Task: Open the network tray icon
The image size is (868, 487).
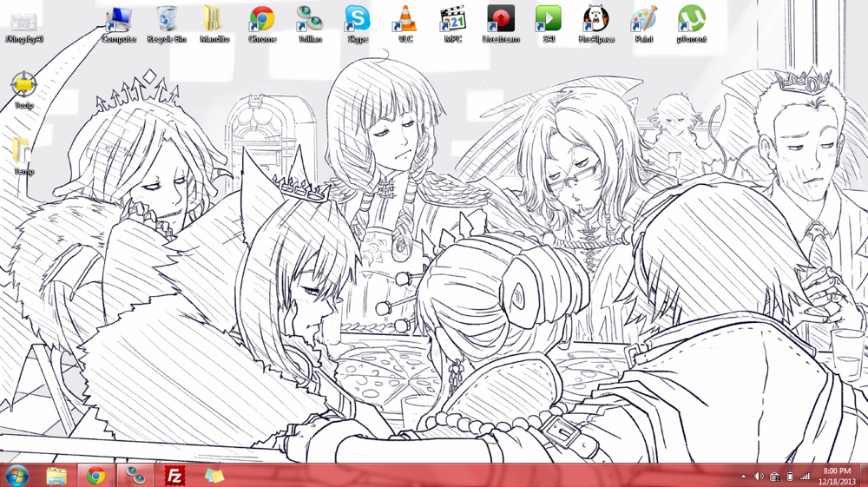Action: tap(774, 476)
